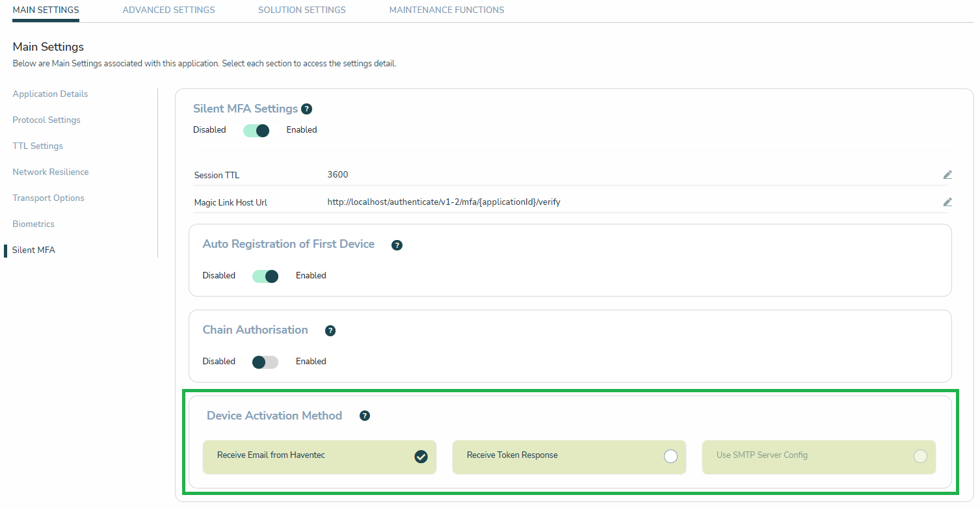Viewport: 980px width, 508px height.
Task: Click Auto Registration of First Device heading
Action: coord(288,244)
